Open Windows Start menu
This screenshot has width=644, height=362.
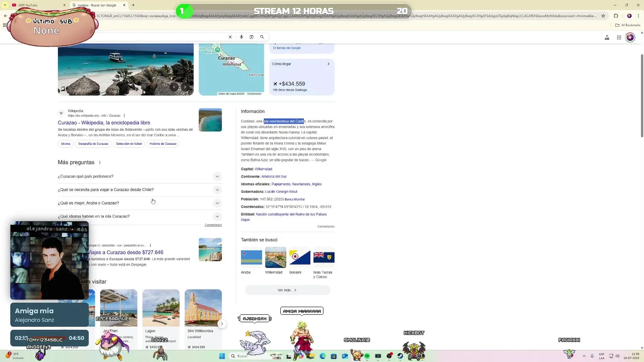coord(222,356)
